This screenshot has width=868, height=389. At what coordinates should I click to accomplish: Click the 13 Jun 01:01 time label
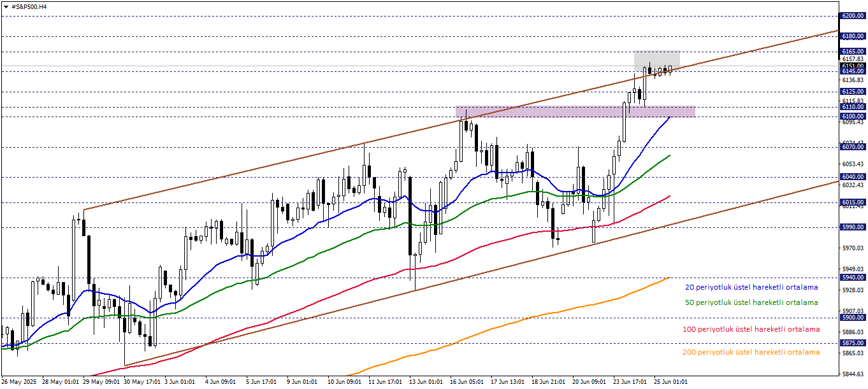[x=426, y=382]
